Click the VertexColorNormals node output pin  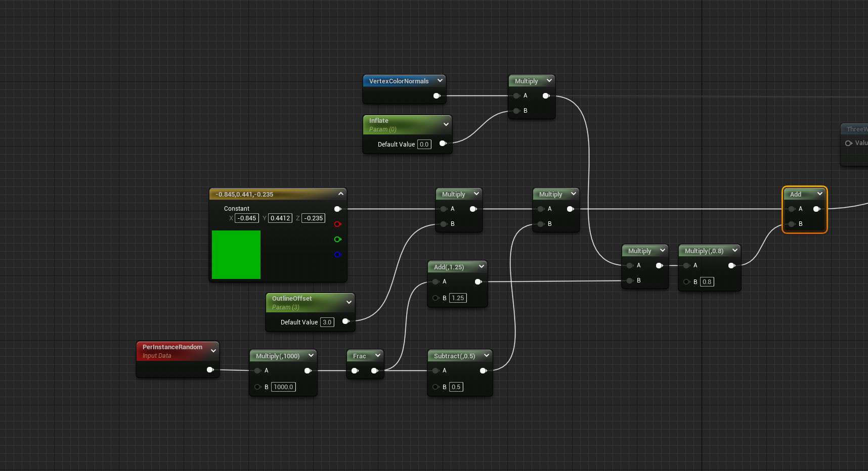tap(437, 96)
